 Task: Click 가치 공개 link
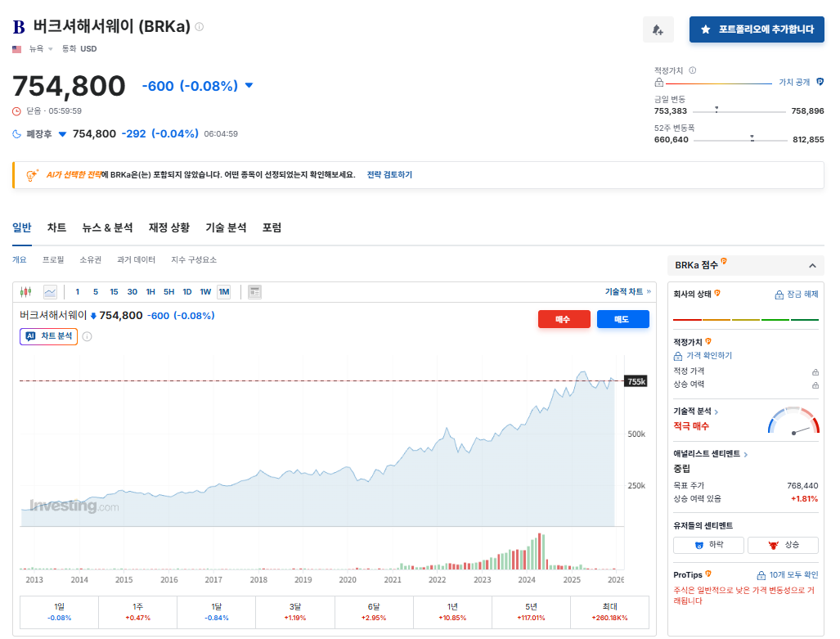pos(794,82)
